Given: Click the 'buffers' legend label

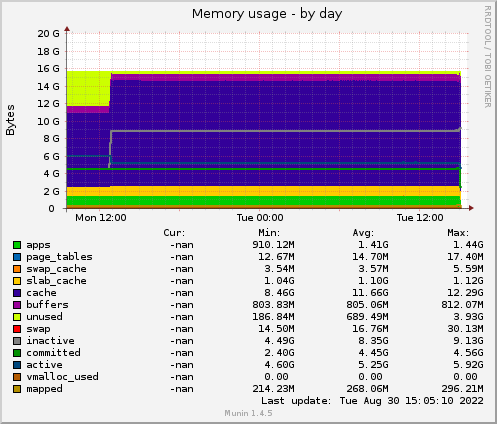Looking at the screenshot, I should click(47, 305).
